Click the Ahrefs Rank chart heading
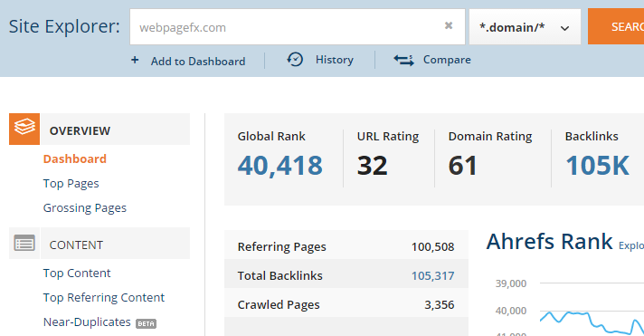Image resolution: width=644 pixels, height=336 pixels. pos(550,241)
